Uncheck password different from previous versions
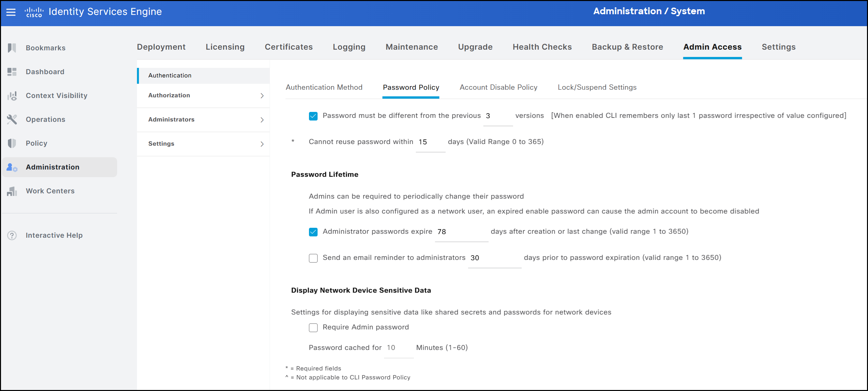868x391 pixels. (x=313, y=116)
